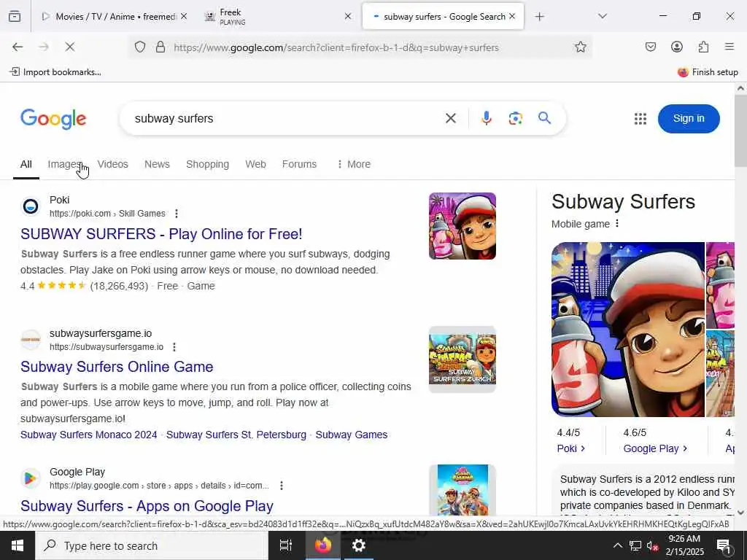Submit search with magnifier icon
Image resolution: width=747 pixels, height=560 pixels.
click(544, 118)
